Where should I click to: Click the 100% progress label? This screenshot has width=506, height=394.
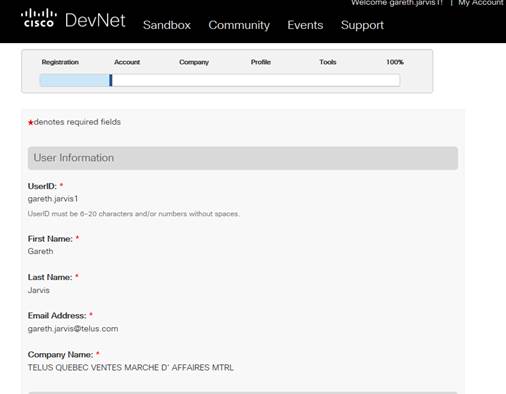click(395, 62)
